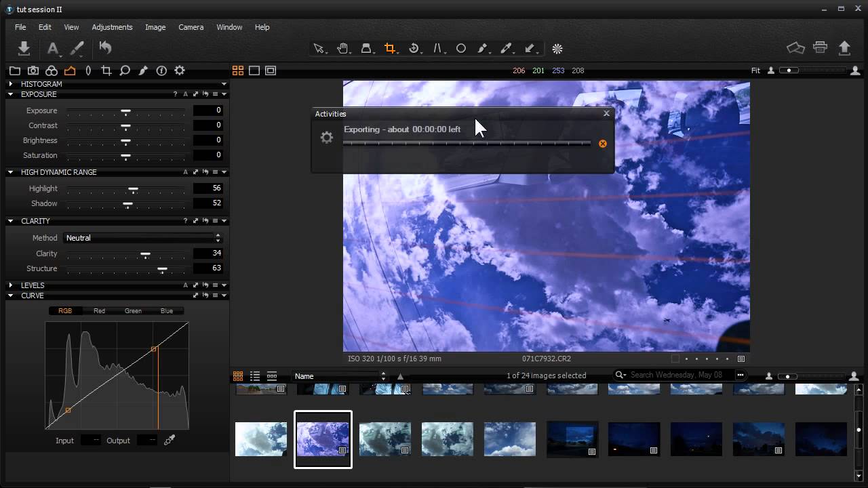This screenshot has height=488, width=868.
Task: Select the Loupe tool
Action: tap(366, 48)
